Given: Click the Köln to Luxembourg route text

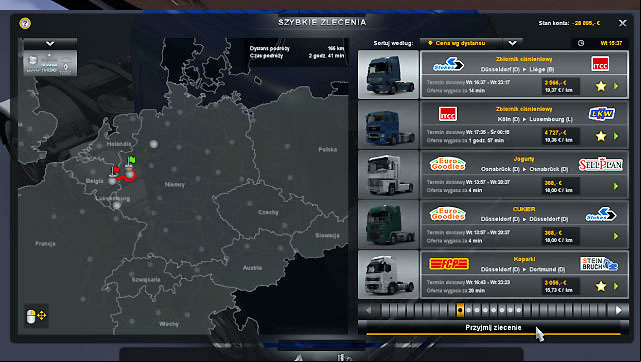Looking at the screenshot, I should pos(535,119).
